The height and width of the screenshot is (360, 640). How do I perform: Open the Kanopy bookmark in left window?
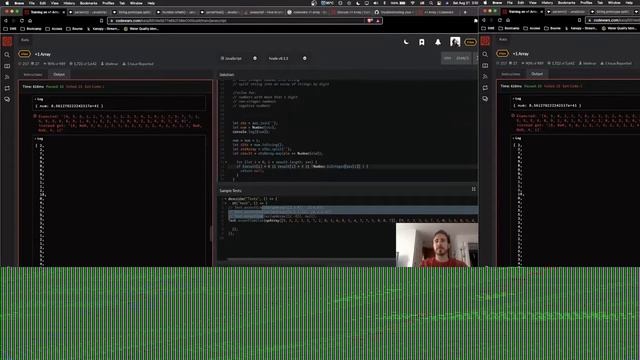(104, 29)
